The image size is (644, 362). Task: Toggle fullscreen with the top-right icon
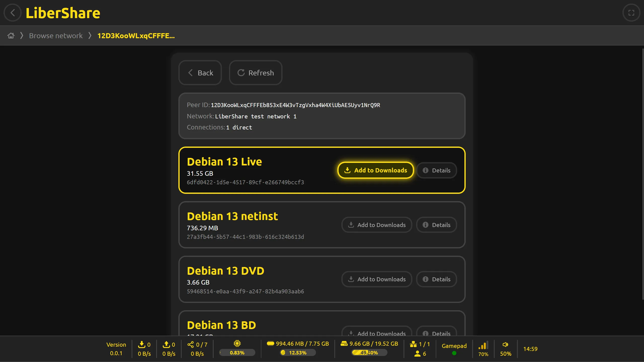[631, 13]
